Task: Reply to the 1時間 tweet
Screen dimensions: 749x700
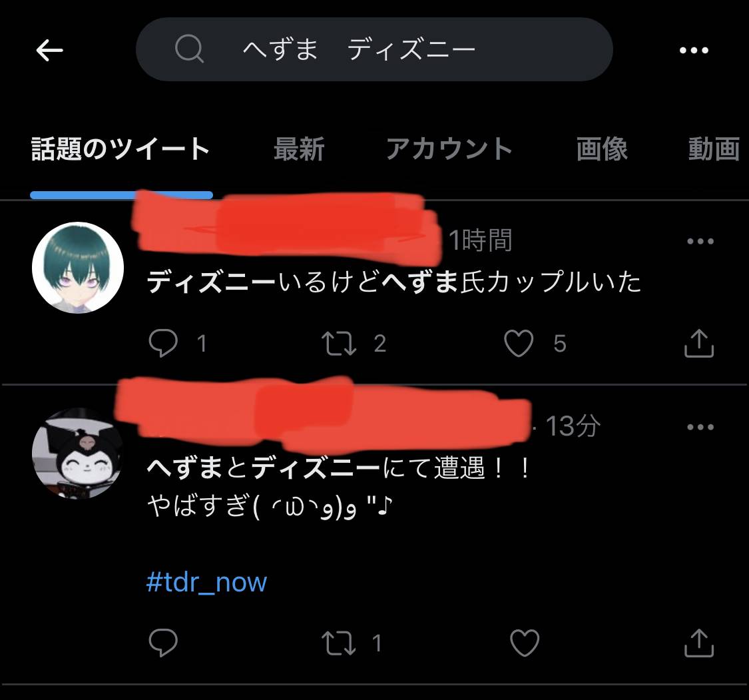Action: pyautogui.click(x=163, y=343)
